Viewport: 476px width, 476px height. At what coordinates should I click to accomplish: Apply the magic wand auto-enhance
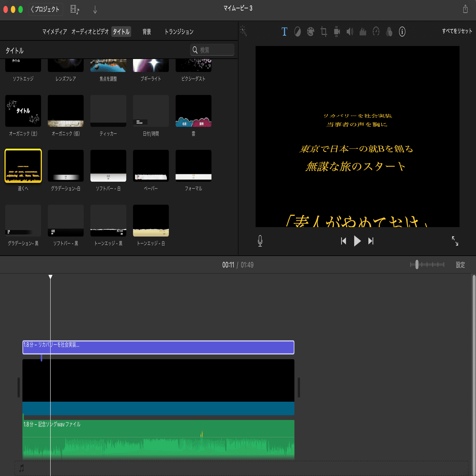coord(243,31)
